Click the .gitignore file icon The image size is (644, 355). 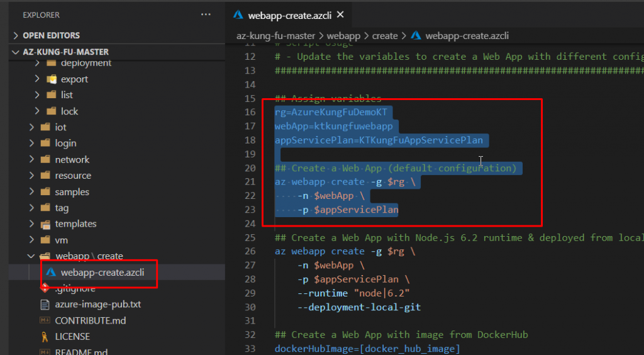point(45,288)
